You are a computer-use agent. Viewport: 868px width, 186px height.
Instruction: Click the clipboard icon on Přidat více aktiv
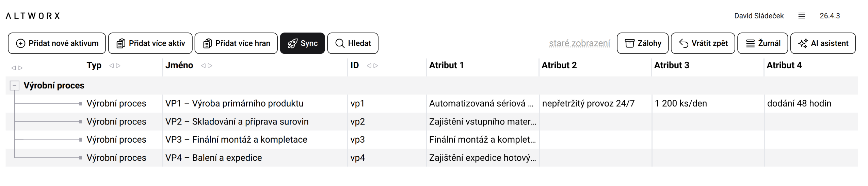121,43
